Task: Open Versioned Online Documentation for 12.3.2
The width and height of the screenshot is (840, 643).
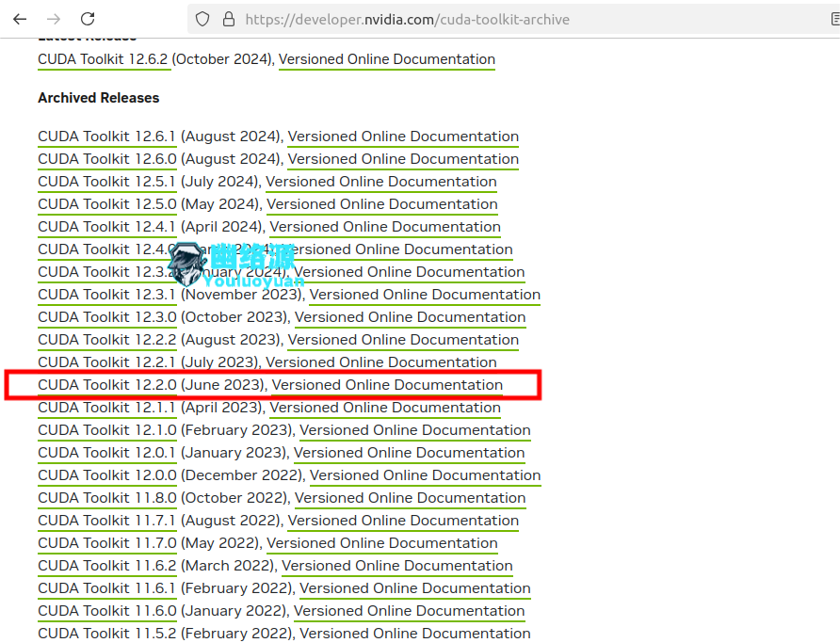Action: [x=410, y=272]
